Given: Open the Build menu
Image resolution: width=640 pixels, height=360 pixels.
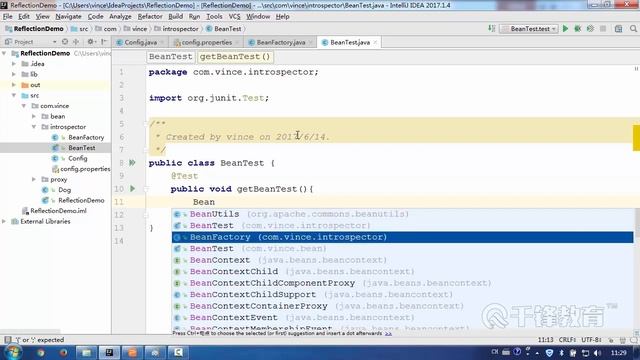Looking at the screenshot, I should pyautogui.click(x=176, y=16).
